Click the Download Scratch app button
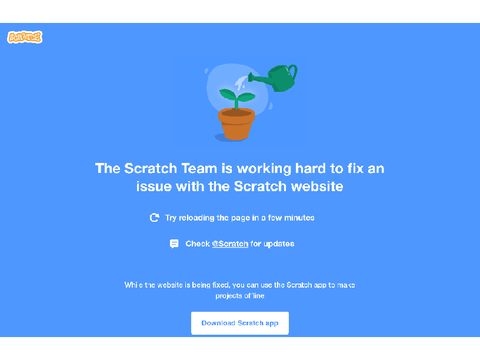The image size is (480, 360). tap(240, 323)
